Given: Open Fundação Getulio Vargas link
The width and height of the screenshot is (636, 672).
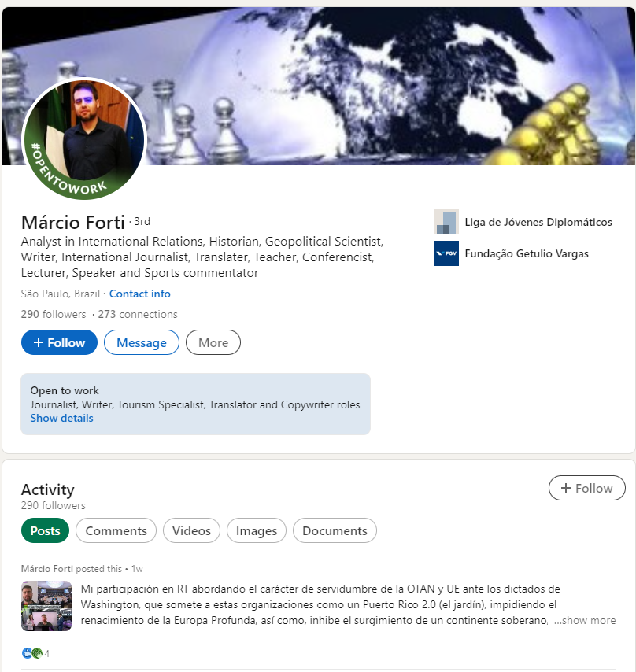Looking at the screenshot, I should pyautogui.click(x=527, y=253).
